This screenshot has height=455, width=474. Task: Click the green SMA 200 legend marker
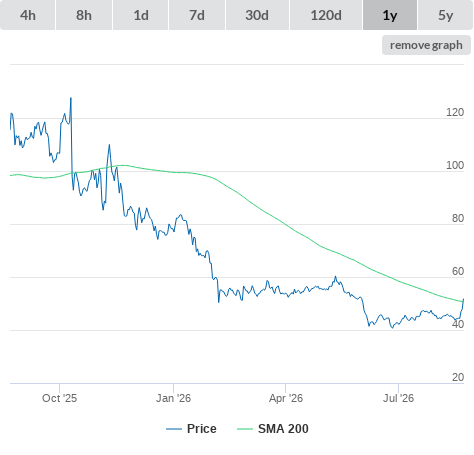coord(245,429)
